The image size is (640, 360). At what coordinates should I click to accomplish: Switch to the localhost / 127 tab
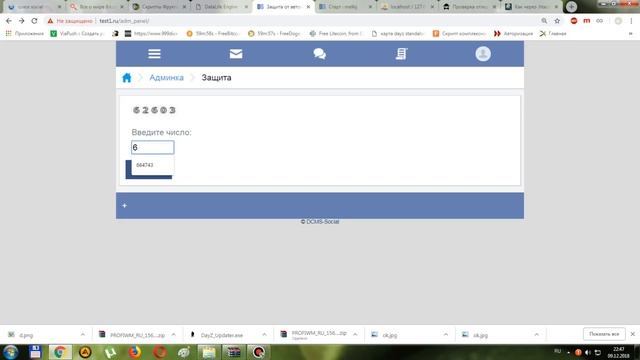click(407, 7)
